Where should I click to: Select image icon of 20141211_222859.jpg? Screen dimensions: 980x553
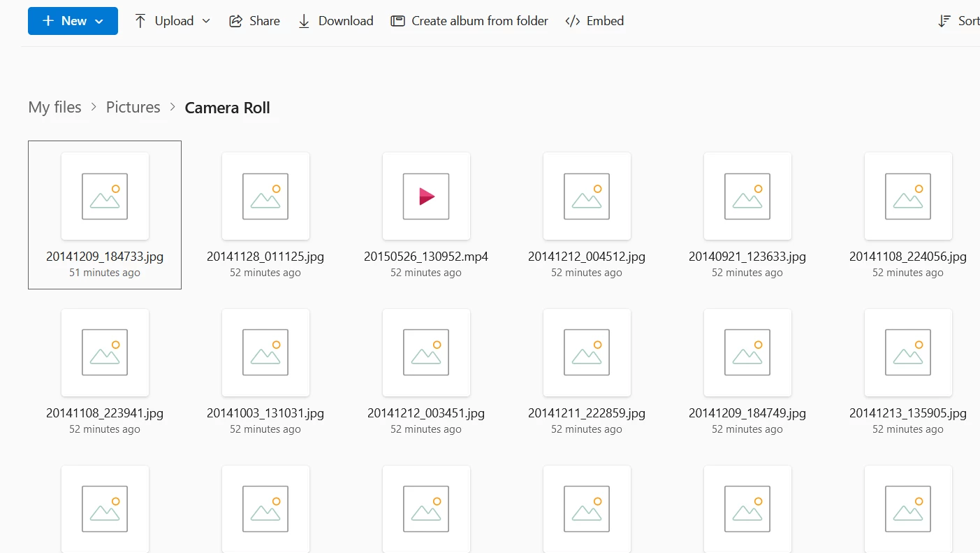click(x=587, y=352)
